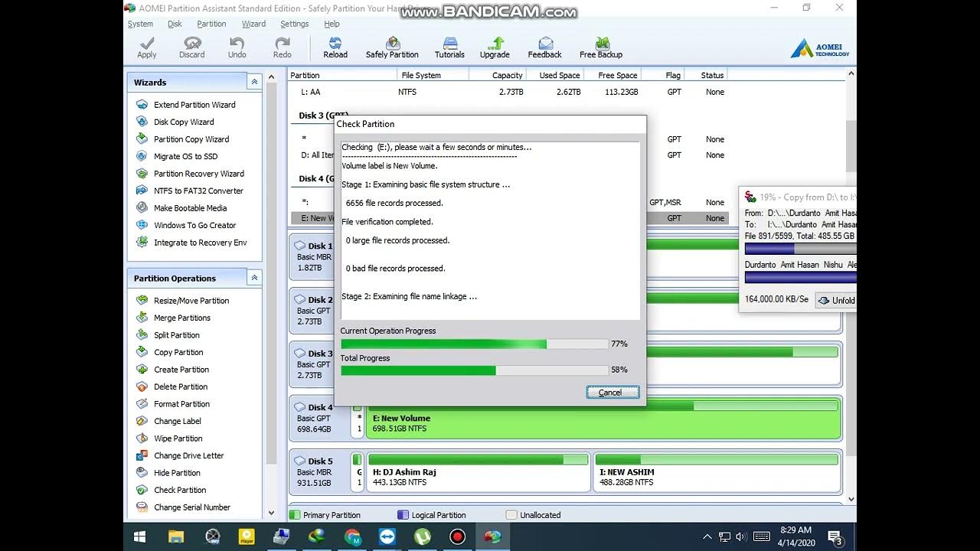Sort by the Capacity column header
The height and width of the screenshot is (551, 980).
pos(497,75)
